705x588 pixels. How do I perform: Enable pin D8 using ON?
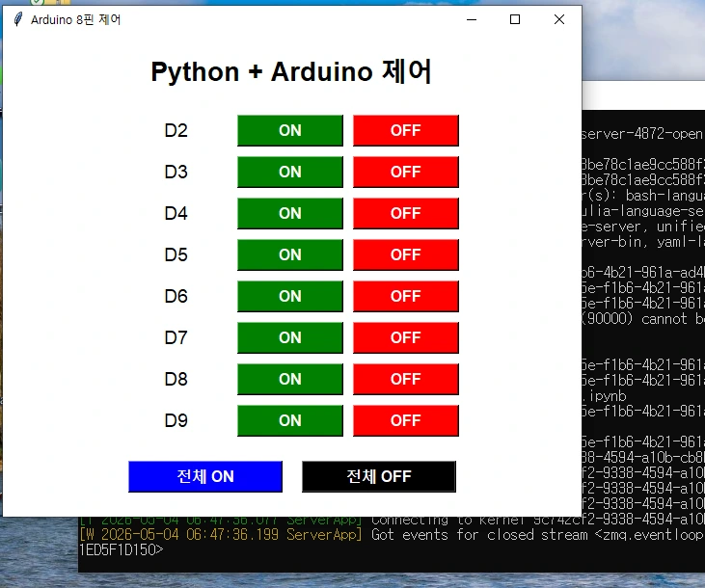pos(290,379)
